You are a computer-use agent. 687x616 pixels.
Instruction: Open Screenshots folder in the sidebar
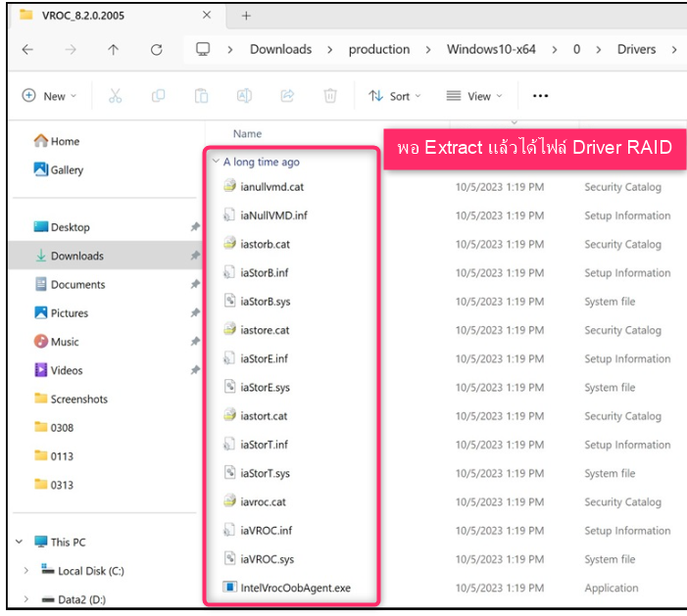point(71,399)
